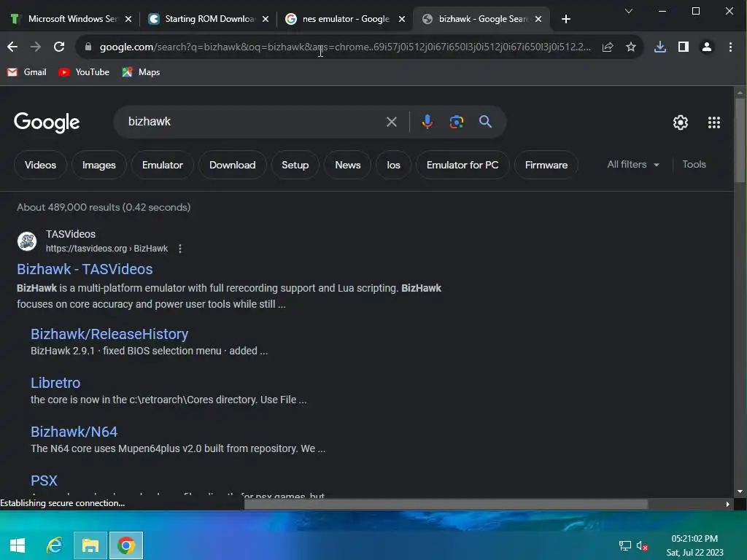
Task: Close the nes emulator tab
Action: click(402, 19)
